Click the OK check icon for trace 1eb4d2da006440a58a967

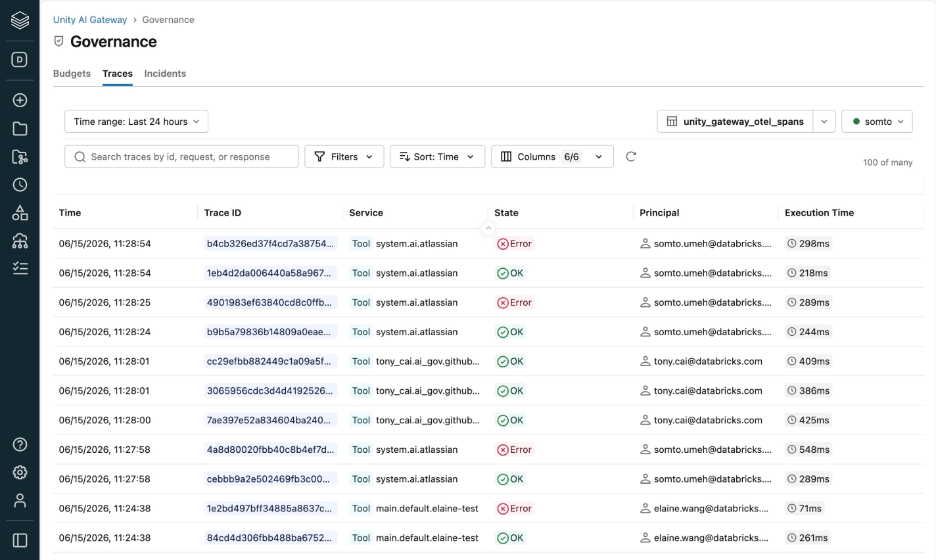pos(503,273)
